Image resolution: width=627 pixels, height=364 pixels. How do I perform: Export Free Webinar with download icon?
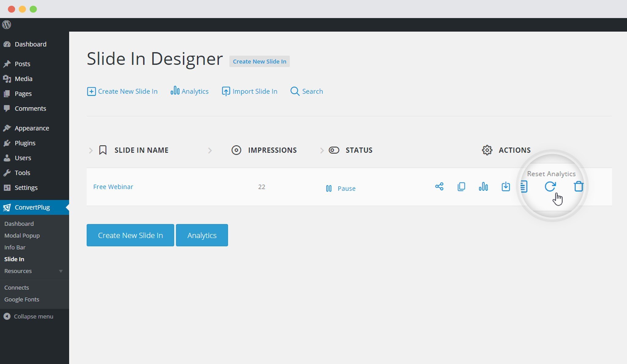click(506, 186)
